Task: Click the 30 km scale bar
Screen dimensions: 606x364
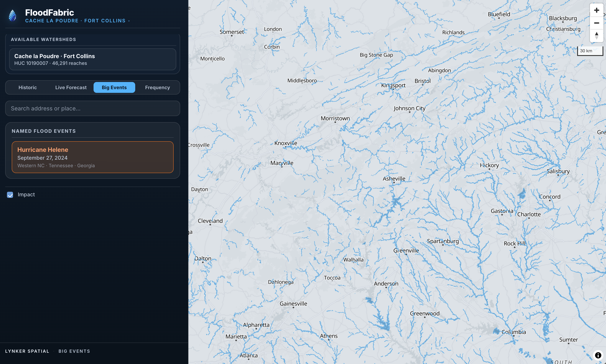Action: [x=590, y=51]
